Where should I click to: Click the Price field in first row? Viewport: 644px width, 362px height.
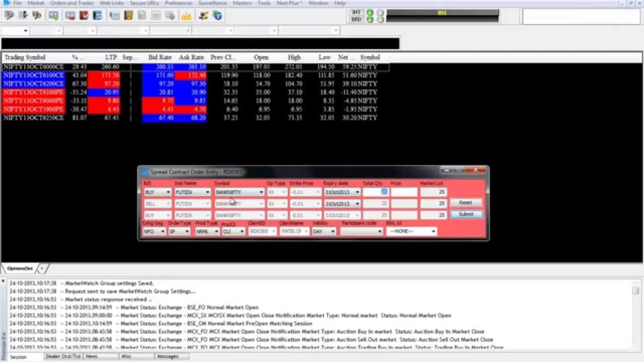(x=404, y=192)
